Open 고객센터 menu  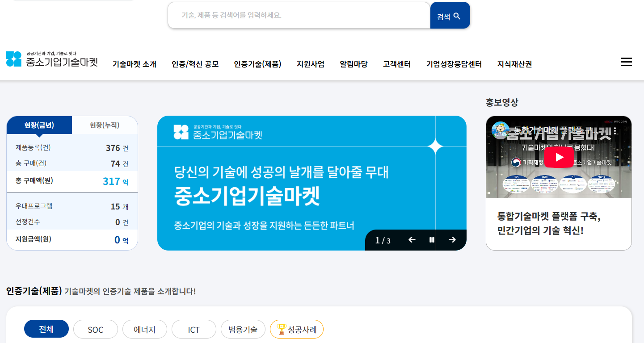[x=397, y=64]
